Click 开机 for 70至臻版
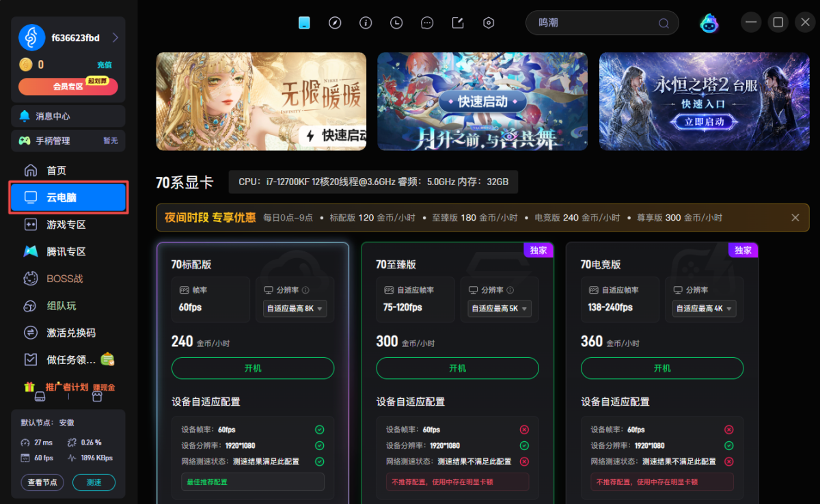The height and width of the screenshot is (504, 820). click(x=457, y=368)
